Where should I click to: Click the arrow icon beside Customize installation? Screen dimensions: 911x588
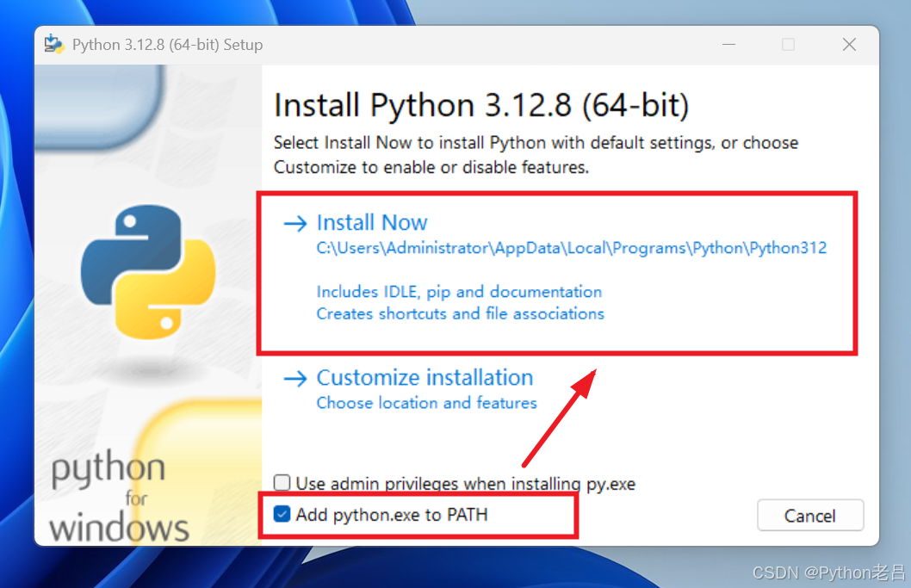[x=295, y=379]
